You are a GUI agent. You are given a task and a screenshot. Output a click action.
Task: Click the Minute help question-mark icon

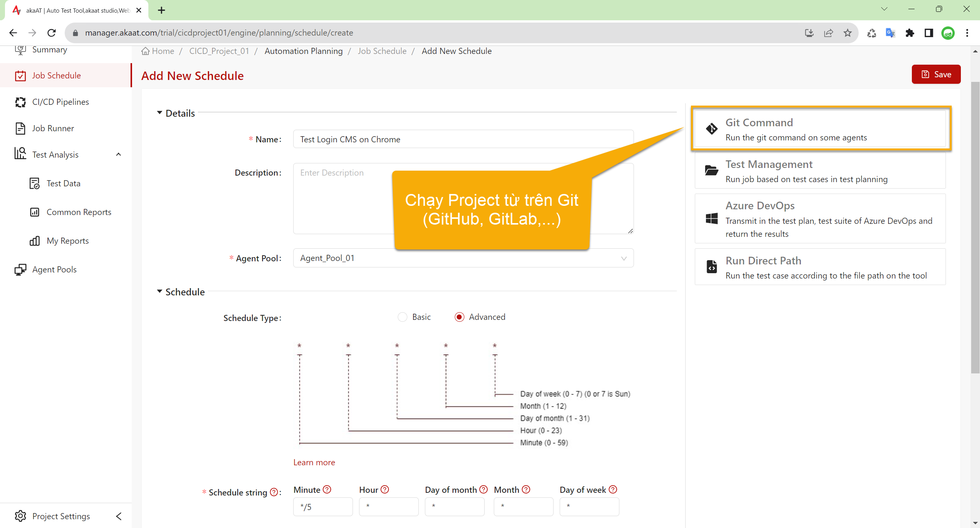pyautogui.click(x=327, y=489)
